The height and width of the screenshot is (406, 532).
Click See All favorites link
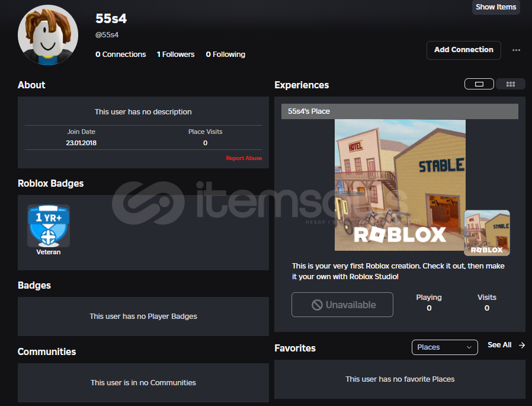499,345
